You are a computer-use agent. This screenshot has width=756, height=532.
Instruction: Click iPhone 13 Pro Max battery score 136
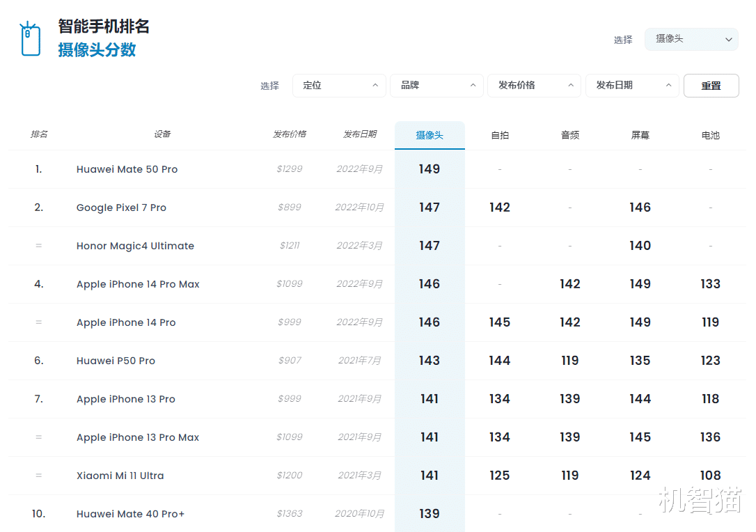pos(710,437)
